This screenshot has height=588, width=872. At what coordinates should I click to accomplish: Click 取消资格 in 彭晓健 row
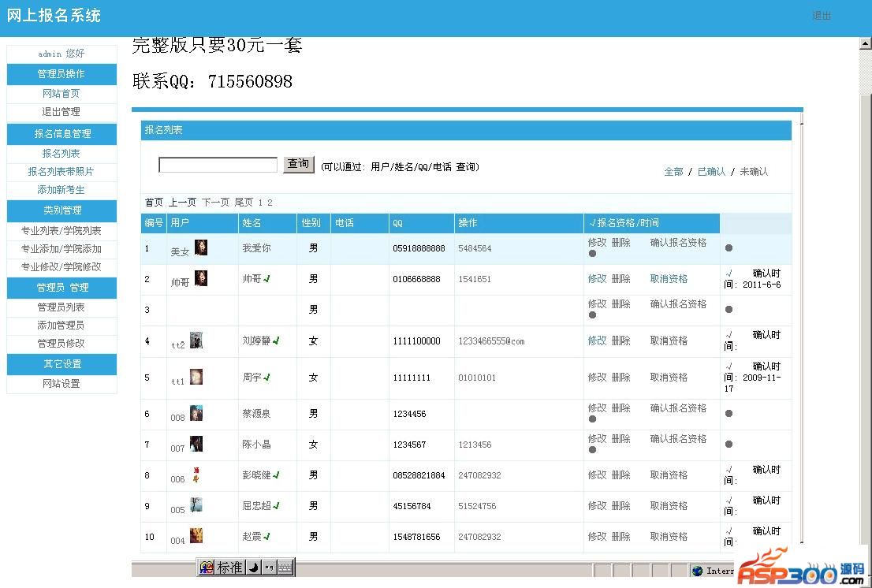tap(669, 475)
